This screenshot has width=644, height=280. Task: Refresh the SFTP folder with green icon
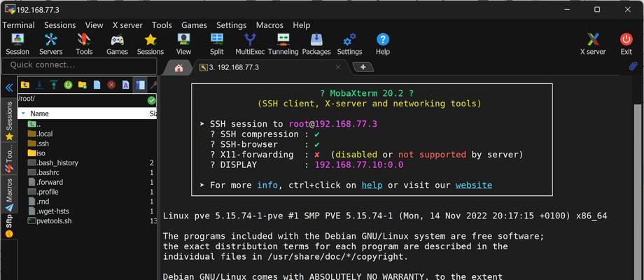click(x=68, y=85)
